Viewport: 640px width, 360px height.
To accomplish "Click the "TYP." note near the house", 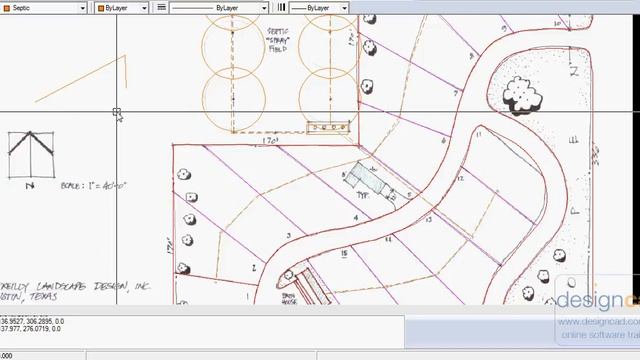I will click(x=362, y=195).
